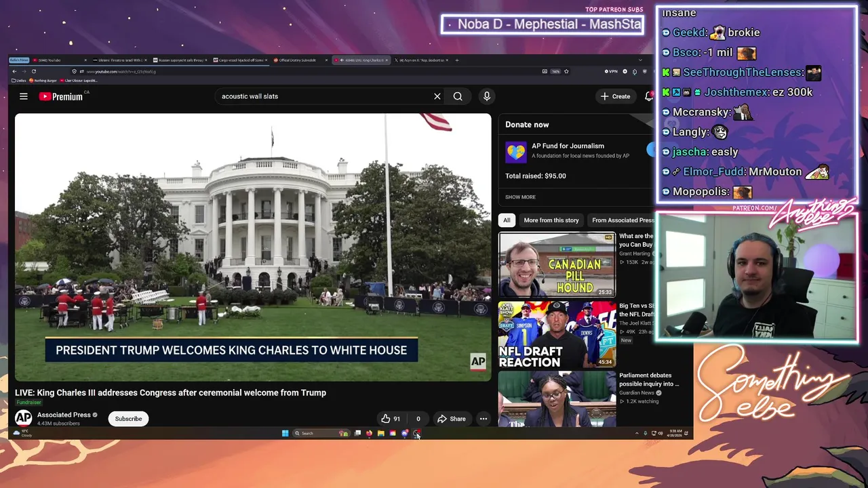
Task: Open File Explorer from the taskbar
Action: [x=381, y=433]
